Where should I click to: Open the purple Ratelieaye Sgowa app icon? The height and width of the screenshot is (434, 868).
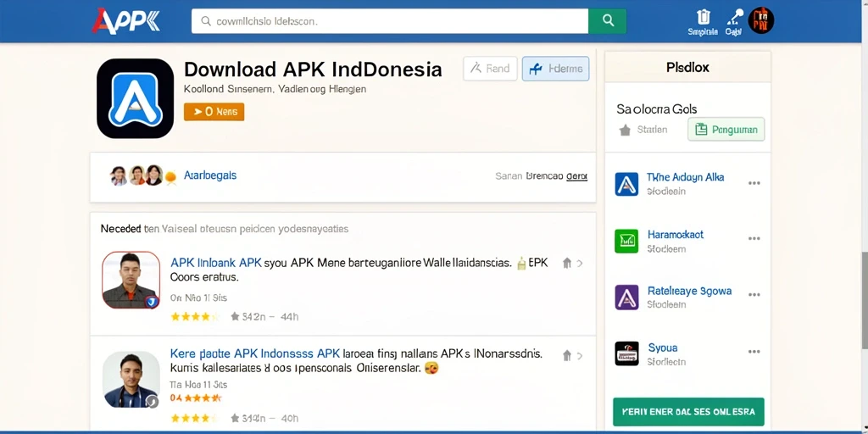click(x=626, y=298)
